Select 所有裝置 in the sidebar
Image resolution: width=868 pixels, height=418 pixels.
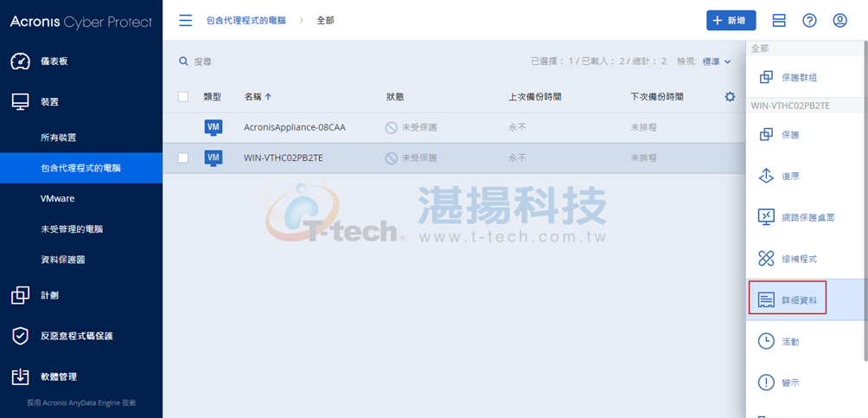click(58, 138)
